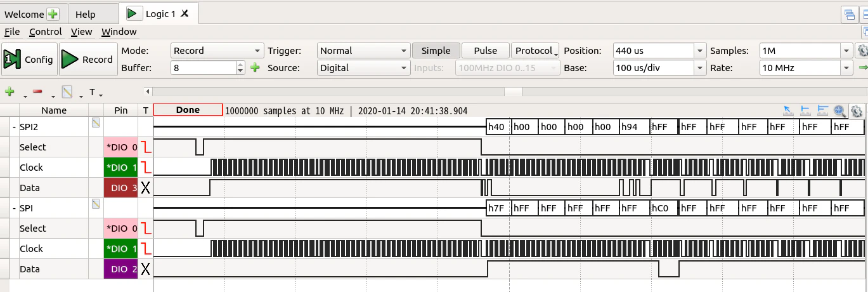Screen dimensions: 868x292
Task: Select the Simple trigger mode
Action: tap(436, 51)
